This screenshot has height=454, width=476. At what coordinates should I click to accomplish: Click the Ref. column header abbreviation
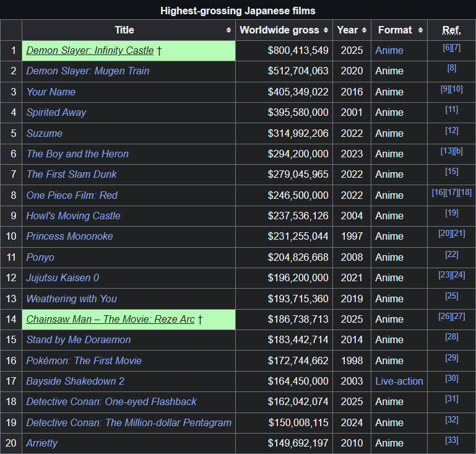451,30
